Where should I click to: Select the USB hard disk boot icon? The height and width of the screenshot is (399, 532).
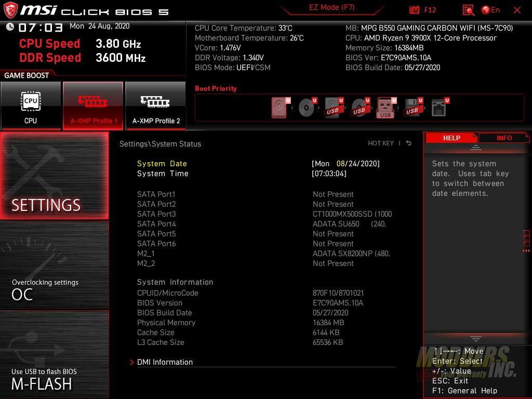point(334,108)
